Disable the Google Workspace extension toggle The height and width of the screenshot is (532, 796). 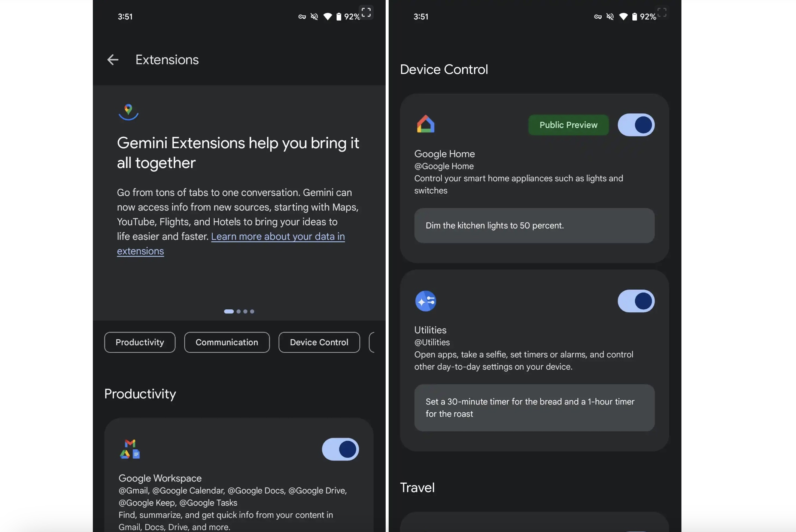(340, 449)
